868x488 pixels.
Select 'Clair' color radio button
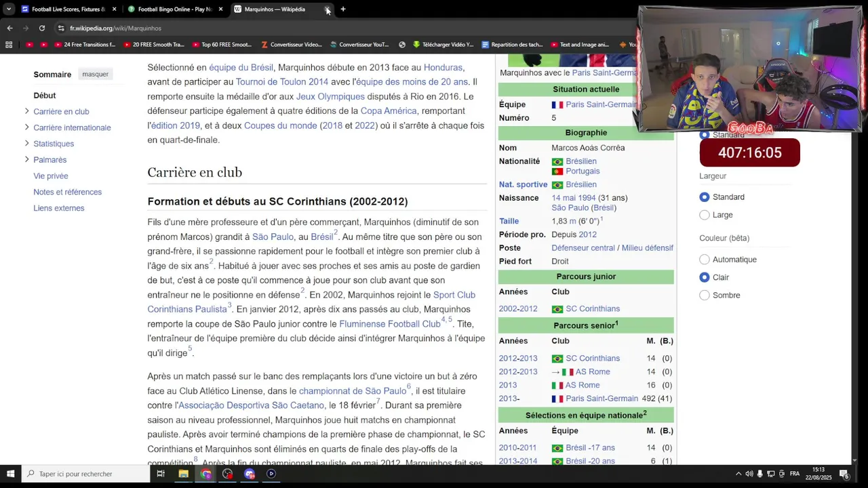pyautogui.click(x=705, y=277)
